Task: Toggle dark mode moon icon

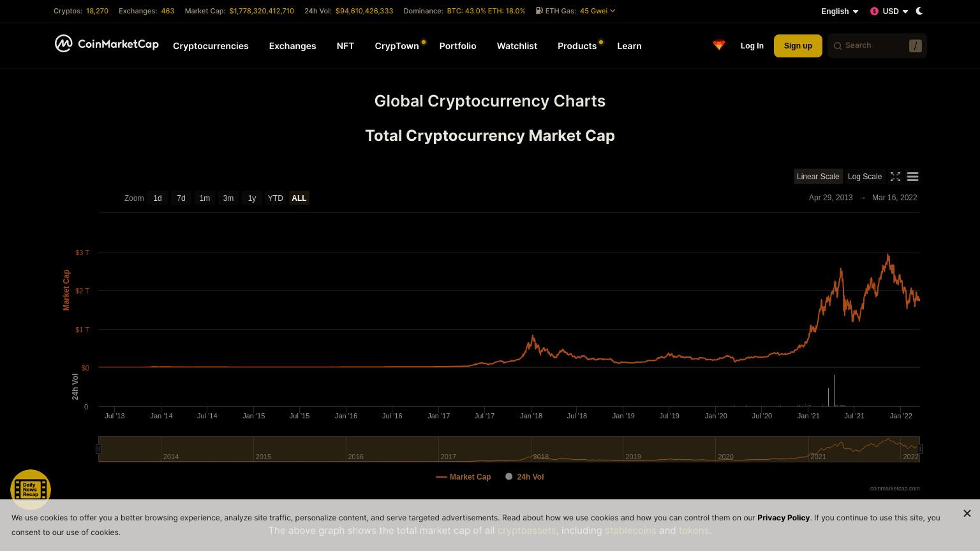Action: 919,11
